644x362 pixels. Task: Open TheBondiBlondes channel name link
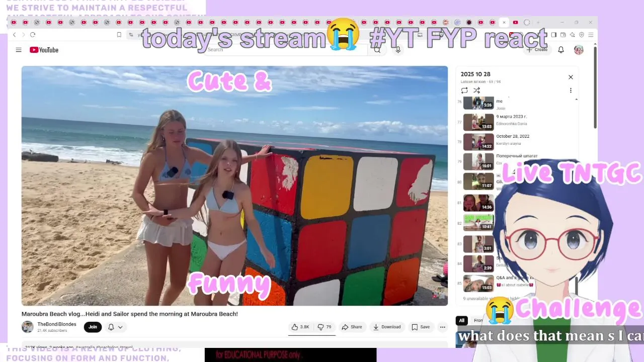pyautogui.click(x=57, y=324)
